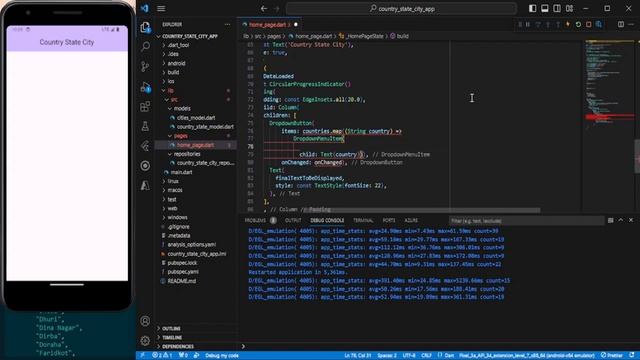Collapse the pages folder
640x360 pixels.
click(x=180, y=136)
